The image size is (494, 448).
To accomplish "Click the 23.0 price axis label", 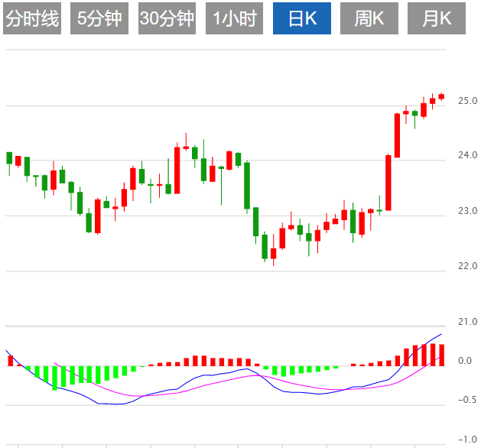I will click(468, 212).
